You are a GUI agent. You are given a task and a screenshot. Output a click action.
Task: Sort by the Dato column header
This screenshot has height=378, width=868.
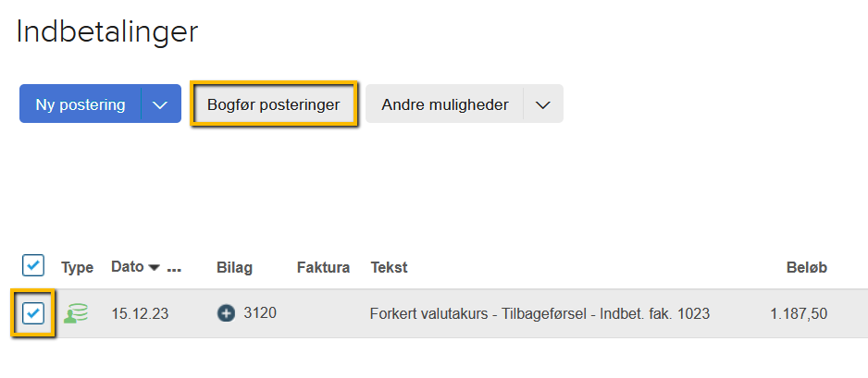coord(128,267)
